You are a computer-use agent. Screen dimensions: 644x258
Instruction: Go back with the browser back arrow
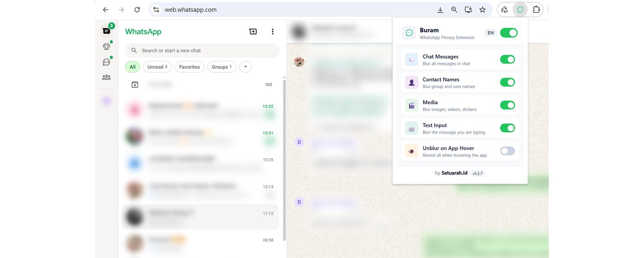(106, 10)
